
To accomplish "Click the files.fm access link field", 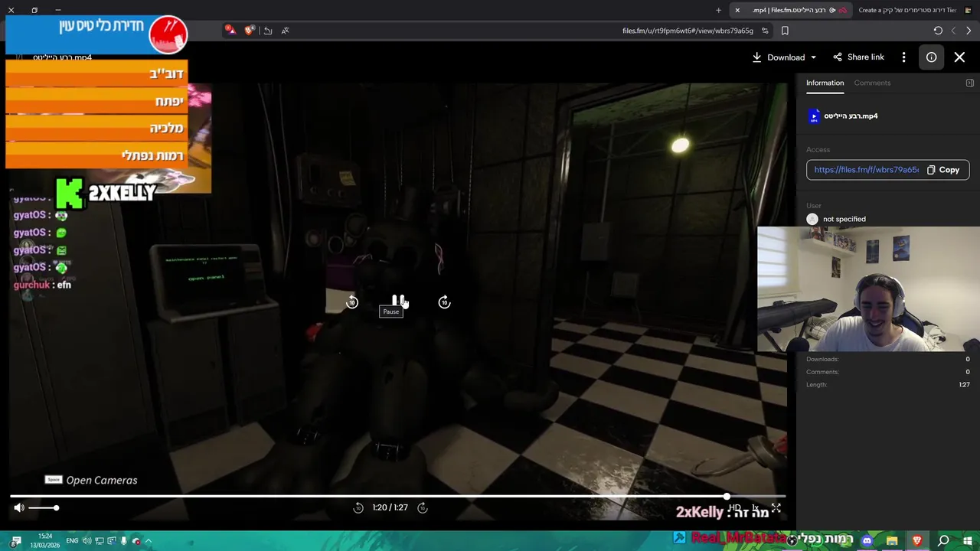I will coord(866,170).
